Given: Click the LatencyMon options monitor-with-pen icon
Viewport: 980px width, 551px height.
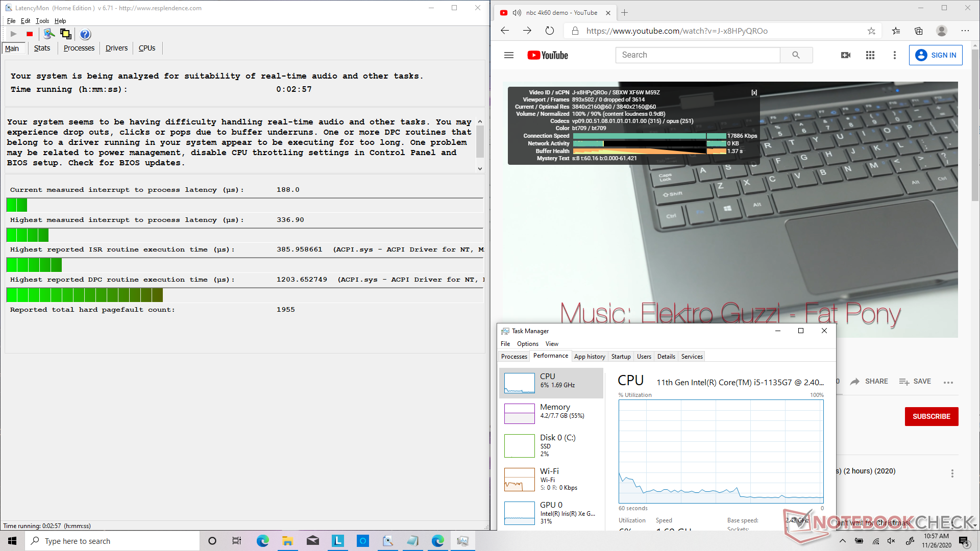Looking at the screenshot, I should pos(49,34).
